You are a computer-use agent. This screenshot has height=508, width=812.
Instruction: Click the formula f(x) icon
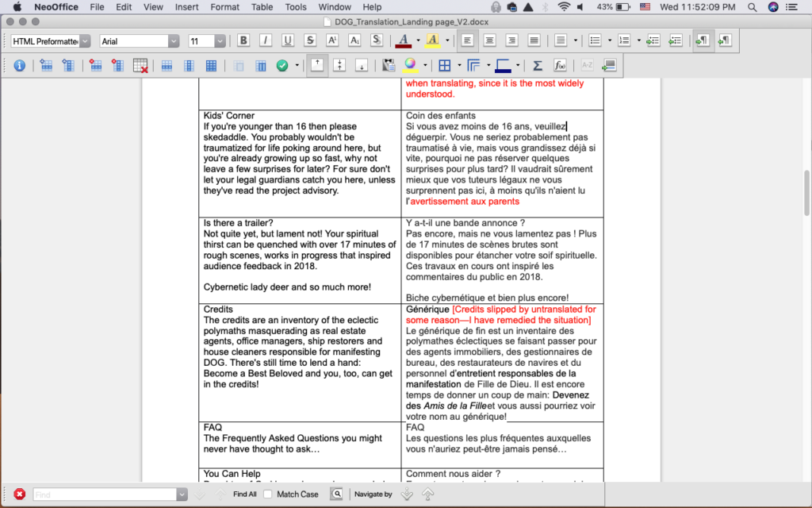point(560,65)
